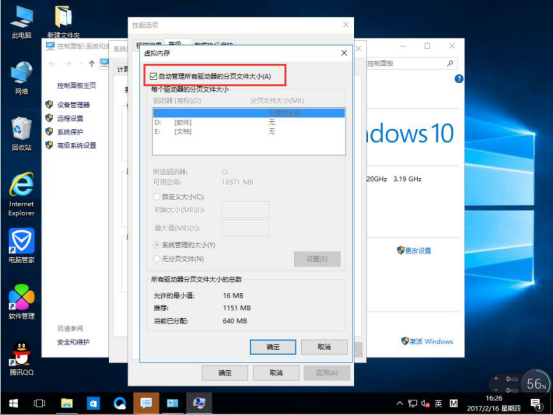Toggle 自动管理所有驱动器的分页文件大小 checkbox
The height and width of the screenshot is (415, 553).
click(153, 76)
